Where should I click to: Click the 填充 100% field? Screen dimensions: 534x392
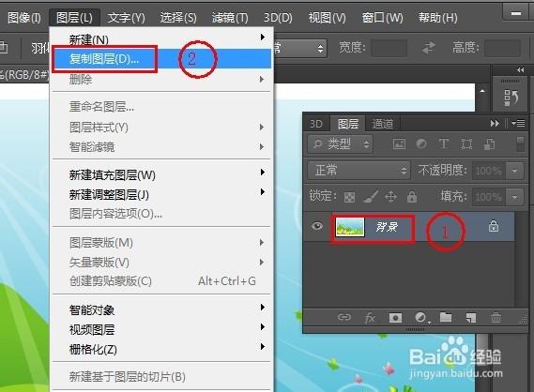[489, 197]
